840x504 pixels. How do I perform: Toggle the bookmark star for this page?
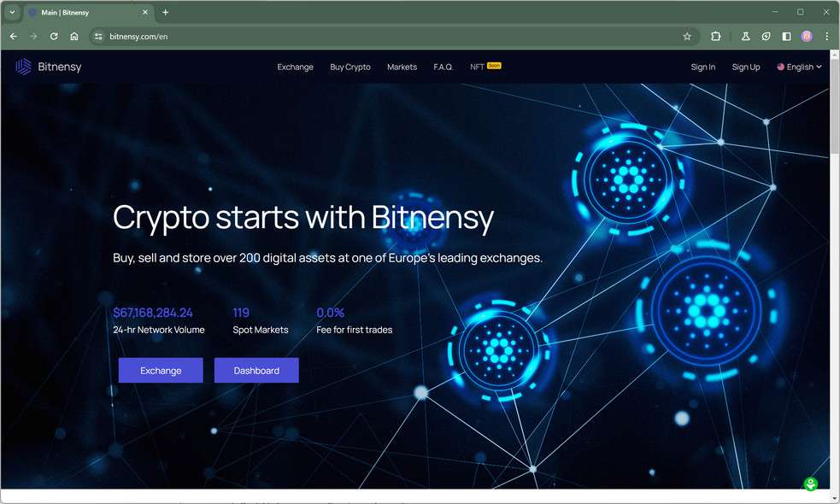click(687, 36)
